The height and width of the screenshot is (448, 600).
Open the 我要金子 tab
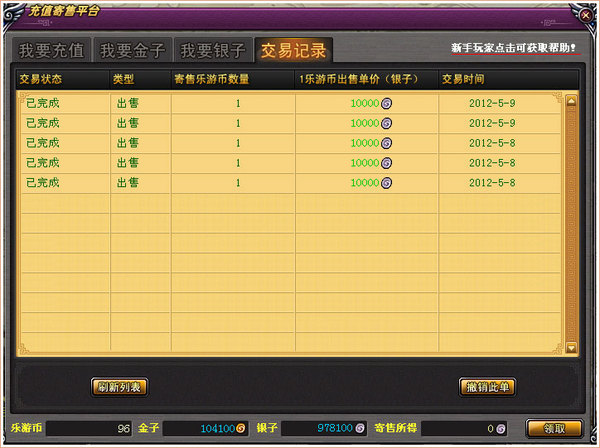[x=132, y=50]
